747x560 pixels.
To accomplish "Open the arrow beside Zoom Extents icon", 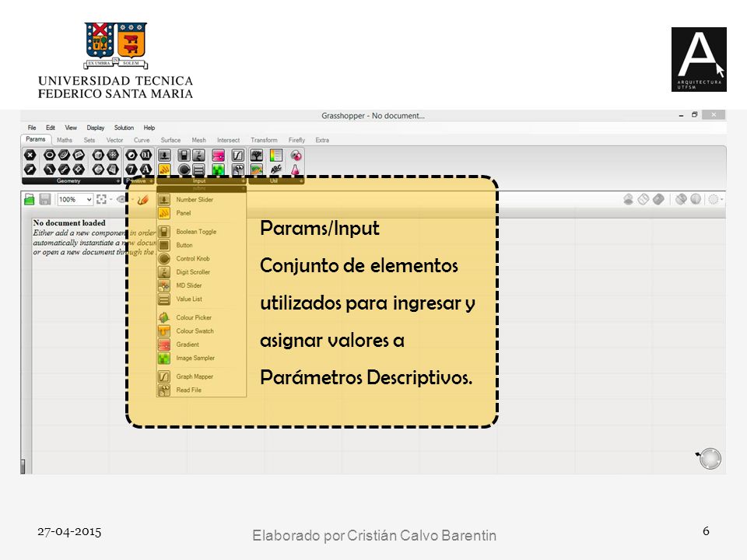I will click(x=110, y=200).
